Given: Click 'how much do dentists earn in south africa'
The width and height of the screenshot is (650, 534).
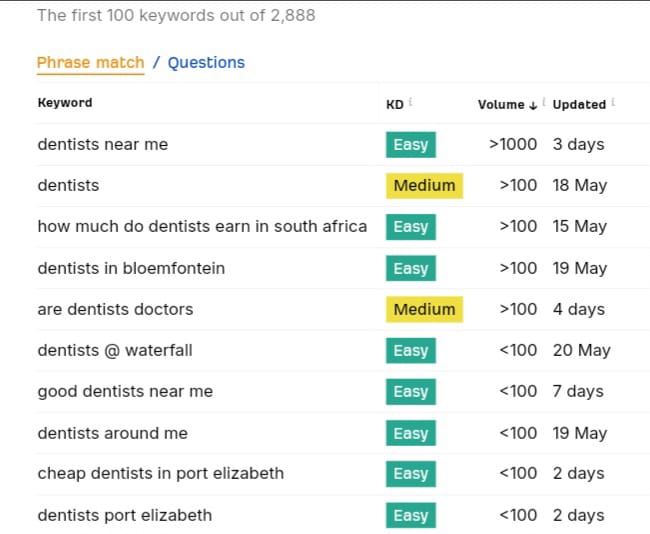Looking at the screenshot, I should pos(202,226).
